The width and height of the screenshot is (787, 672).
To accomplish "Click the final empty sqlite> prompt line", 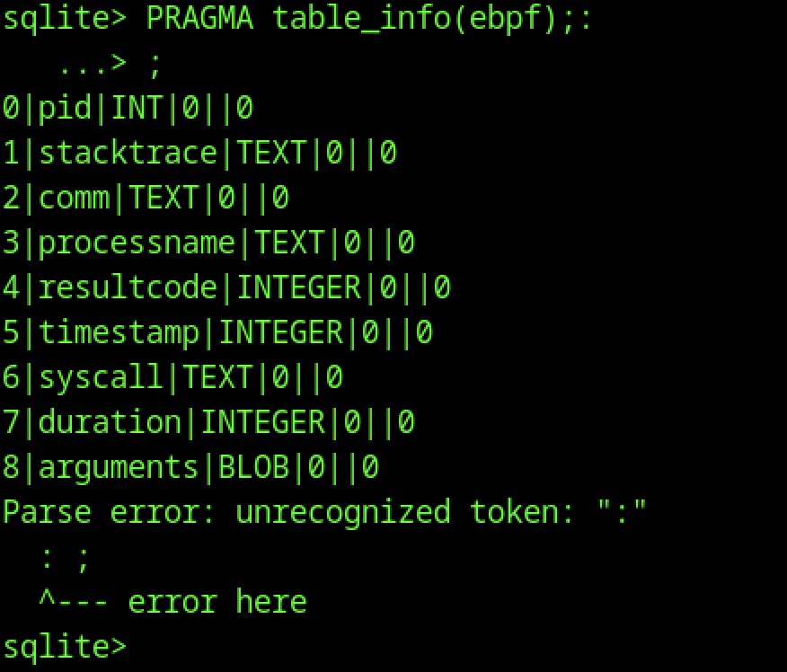I will (65, 646).
